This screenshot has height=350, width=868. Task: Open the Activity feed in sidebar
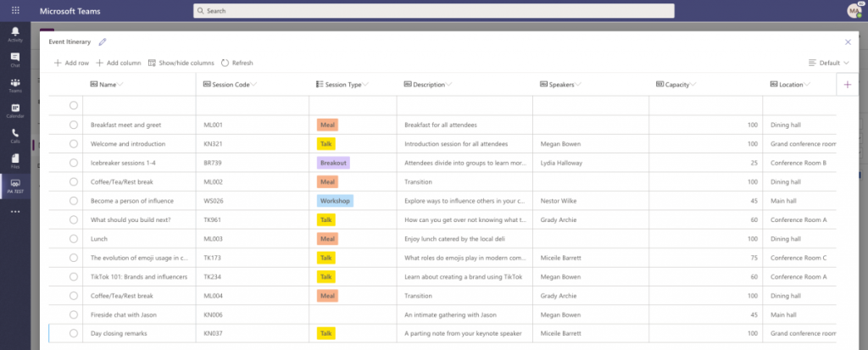coord(15,34)
